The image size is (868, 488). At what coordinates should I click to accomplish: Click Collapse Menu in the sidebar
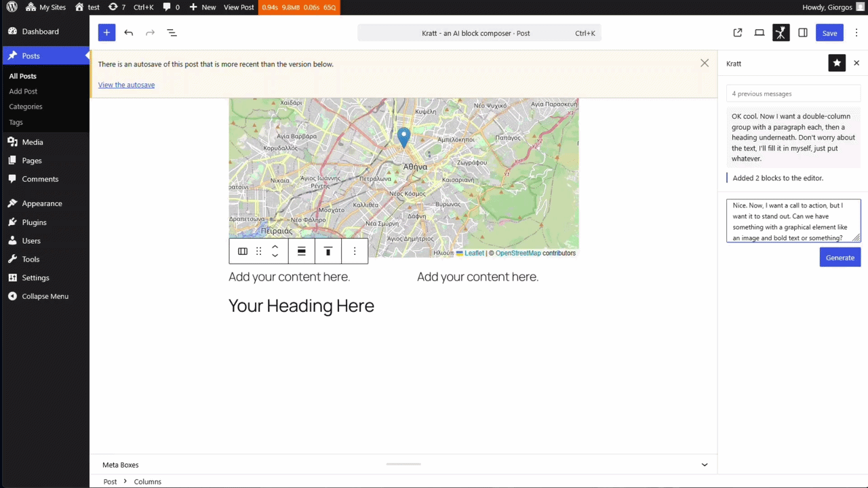(x=45, y=296)
